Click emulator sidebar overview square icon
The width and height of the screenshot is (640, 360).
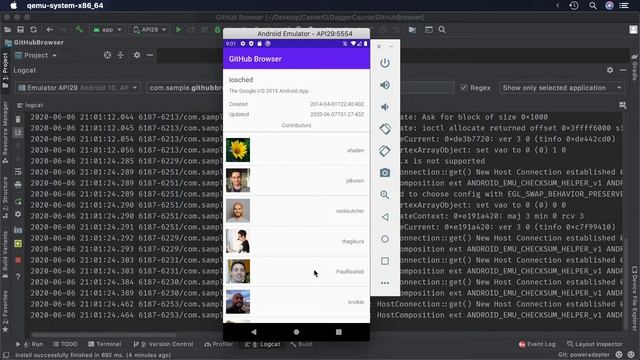(x=384, y=261)
